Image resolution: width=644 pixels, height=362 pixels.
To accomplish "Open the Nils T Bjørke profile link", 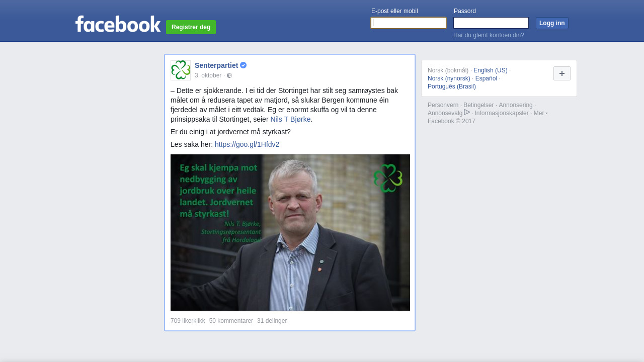I will (x=290, y=119).
